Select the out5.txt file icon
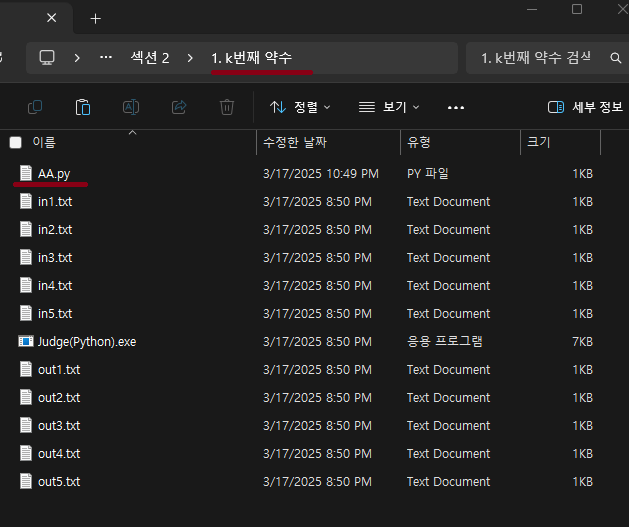Viewport: 629px width, 527px height. [x=26, y=481]
